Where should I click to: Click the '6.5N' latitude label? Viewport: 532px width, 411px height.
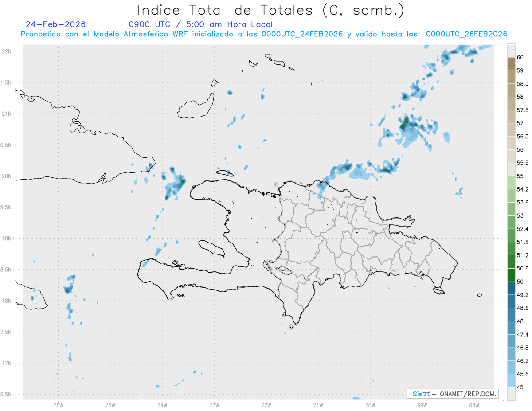(6, 394)
